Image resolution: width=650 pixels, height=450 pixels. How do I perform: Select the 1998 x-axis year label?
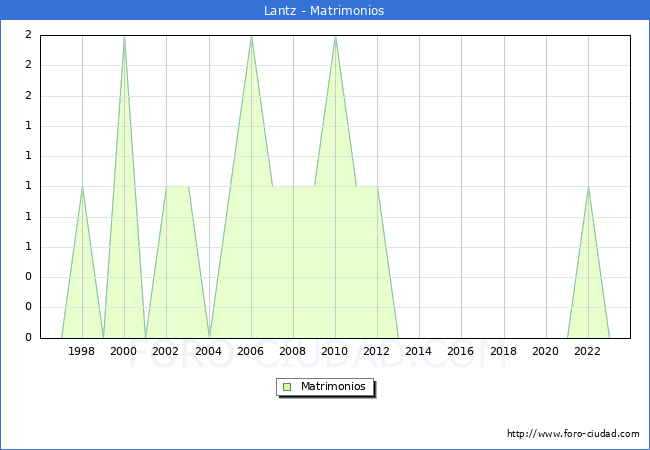click(82, 351)
